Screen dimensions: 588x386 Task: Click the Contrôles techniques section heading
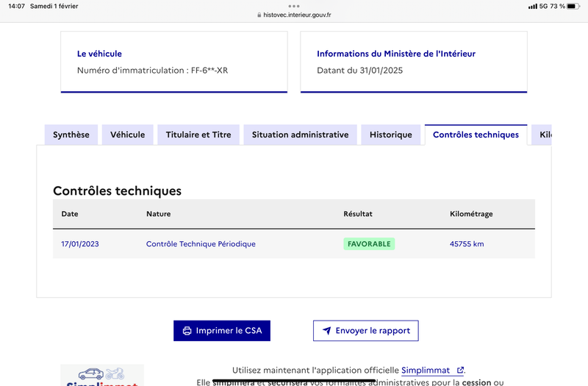coord(117,190)
